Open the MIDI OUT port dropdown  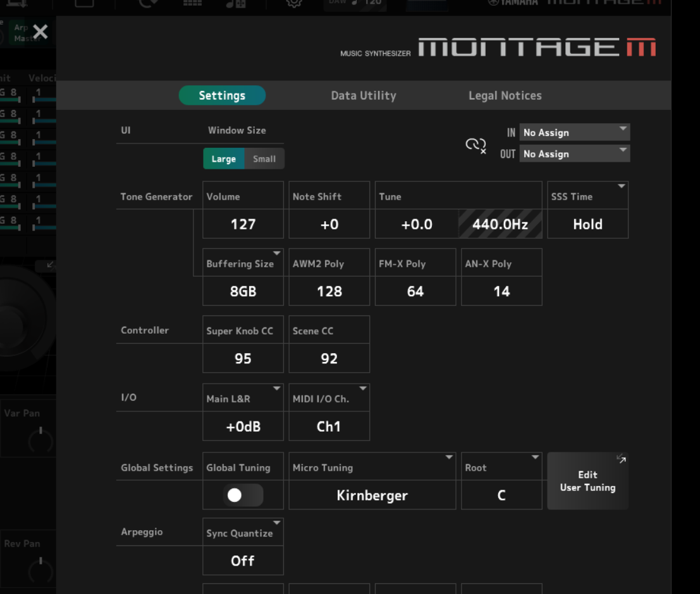[x=574, y=154]
